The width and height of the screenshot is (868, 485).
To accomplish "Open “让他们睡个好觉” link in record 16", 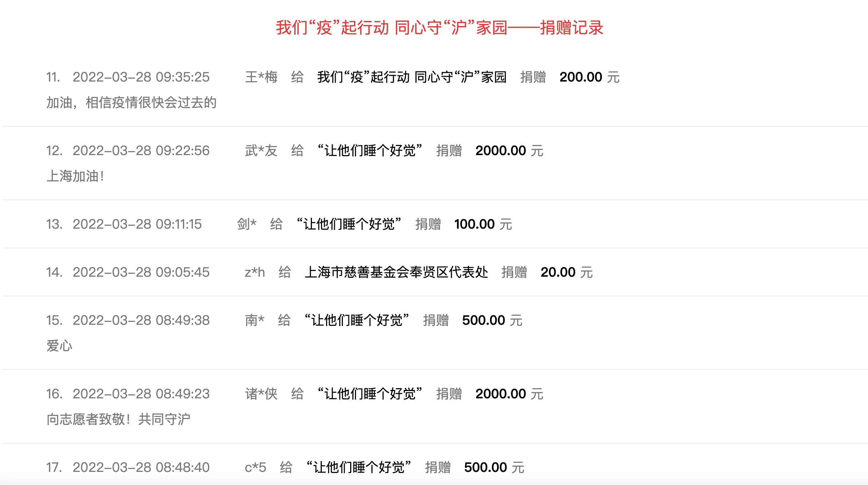I will (370, 394).
